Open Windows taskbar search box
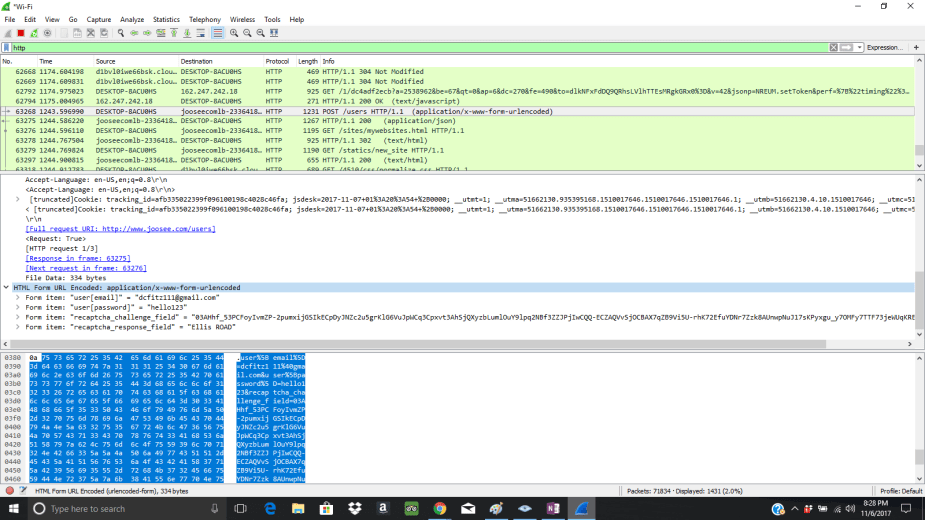The height and width of the screenshot is (520, 925). 95,509
